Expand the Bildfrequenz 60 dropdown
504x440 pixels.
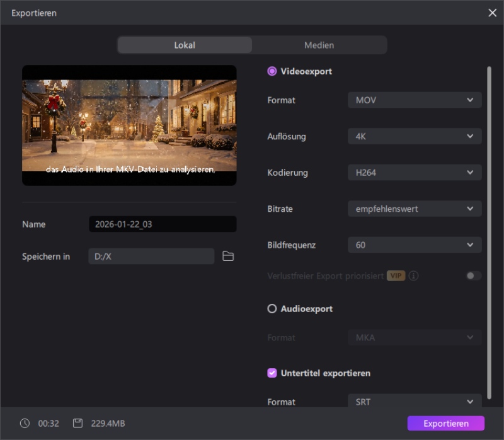click(x=415, y=245)
